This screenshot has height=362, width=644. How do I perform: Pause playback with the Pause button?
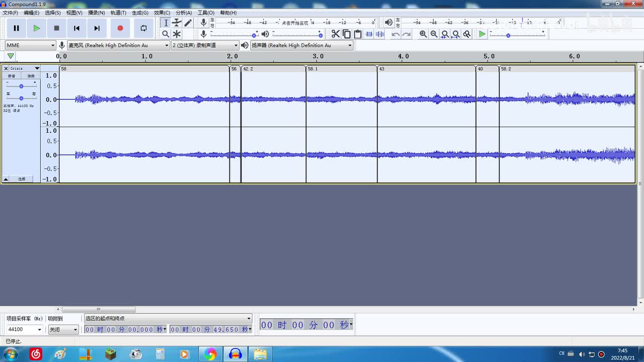(x=16, y=28)
